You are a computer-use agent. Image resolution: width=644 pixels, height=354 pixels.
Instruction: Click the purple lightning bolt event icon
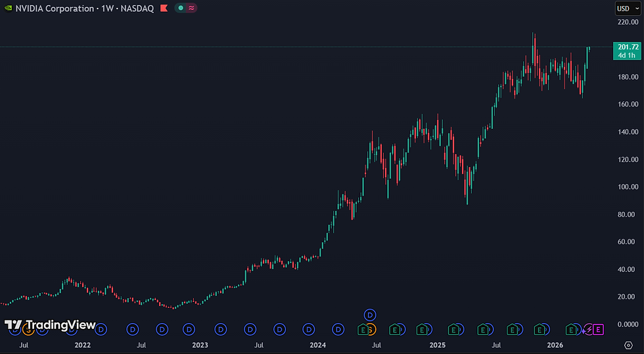(589, 330)
